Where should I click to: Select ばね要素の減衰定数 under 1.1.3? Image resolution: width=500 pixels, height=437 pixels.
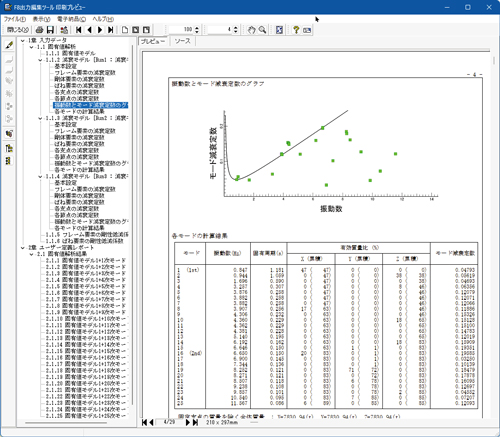(79, 144)
